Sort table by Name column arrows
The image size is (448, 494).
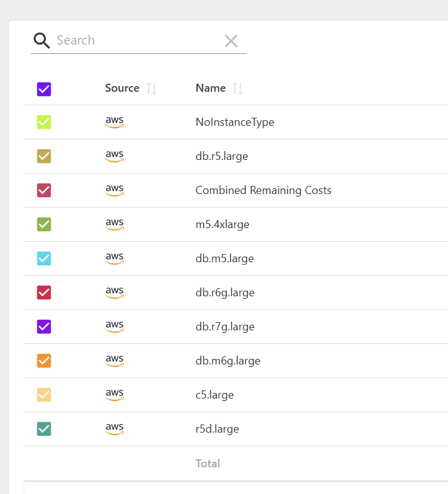pyautogui.click(x=237, y=89)
